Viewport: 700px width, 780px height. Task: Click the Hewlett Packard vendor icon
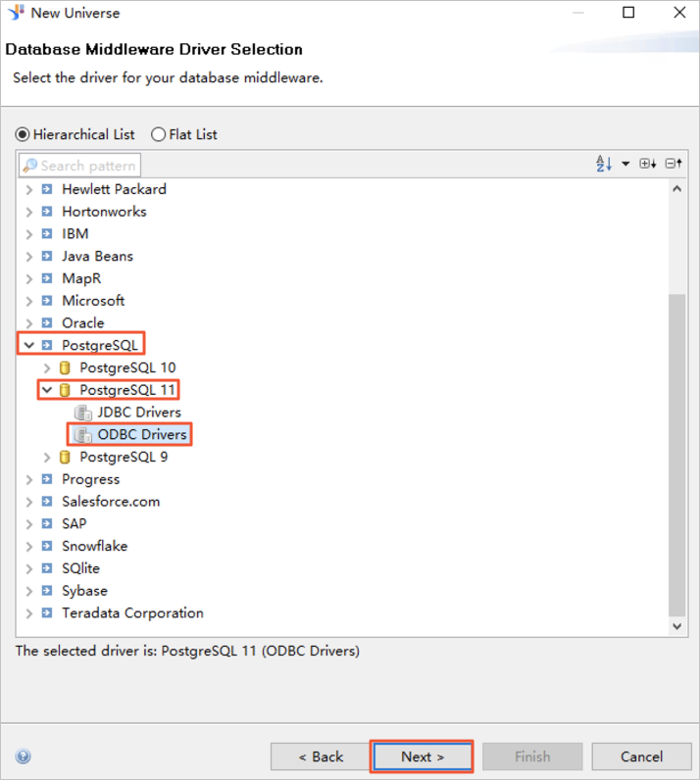(x=47, y=189)
